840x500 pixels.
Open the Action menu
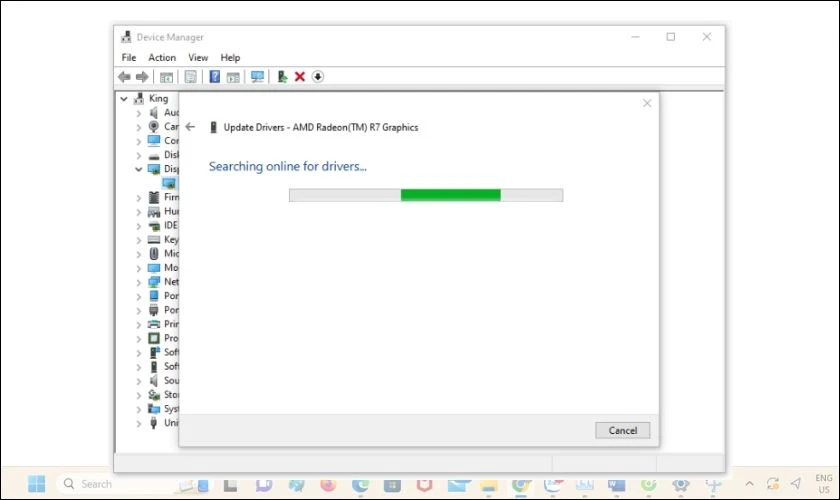(162, 57)
